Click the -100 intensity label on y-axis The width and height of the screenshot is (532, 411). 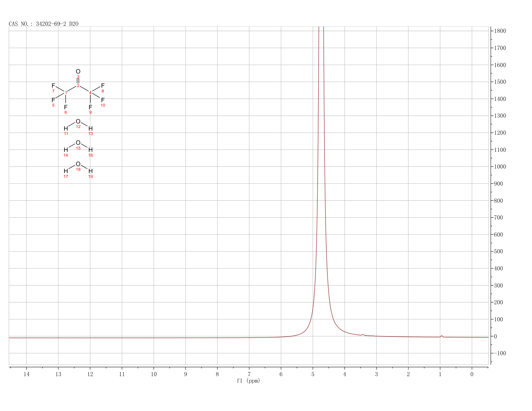[x=499, y=353]
